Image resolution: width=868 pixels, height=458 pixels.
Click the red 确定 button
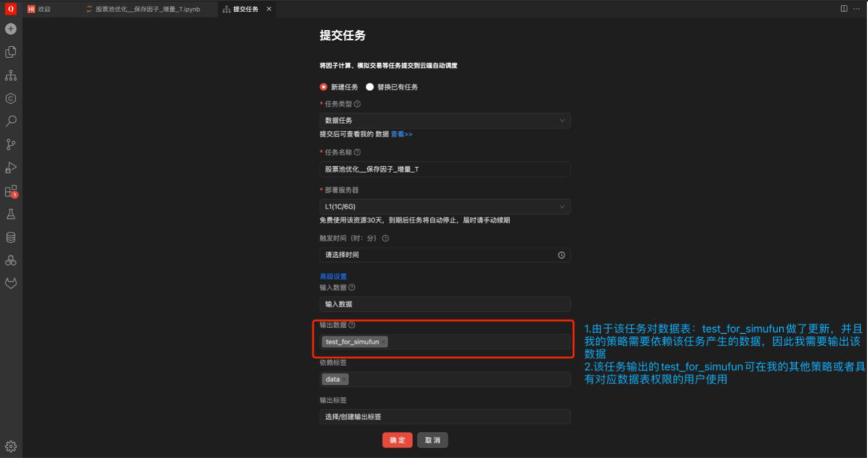397,440
